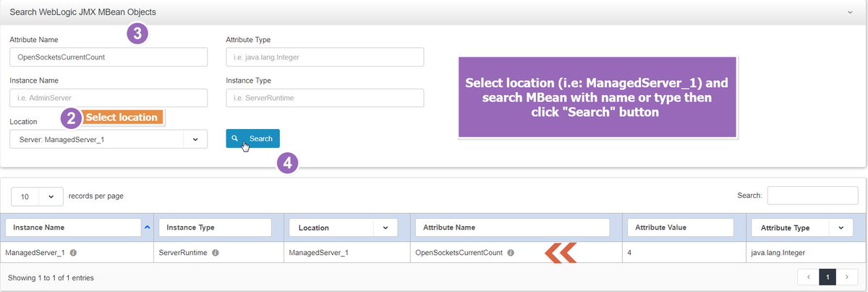
Task: Click the Instance Type column filter field
Action: 215,228
